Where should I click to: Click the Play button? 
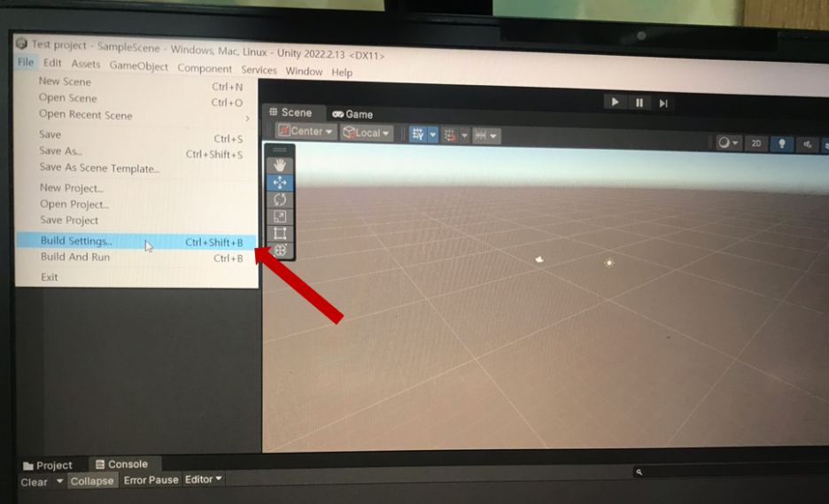615,102
